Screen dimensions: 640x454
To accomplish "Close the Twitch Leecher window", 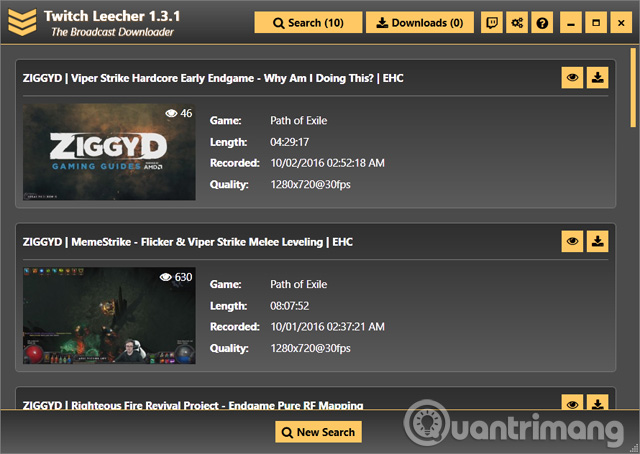I will (x=621, y=22).
